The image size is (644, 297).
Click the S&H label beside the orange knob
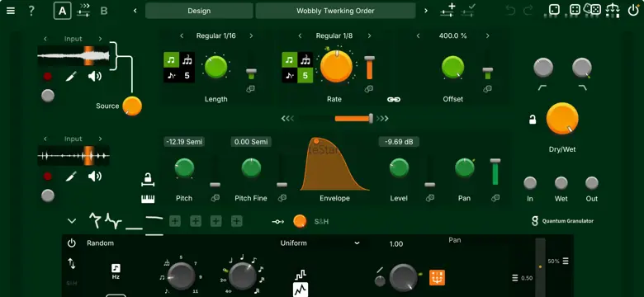322,222
